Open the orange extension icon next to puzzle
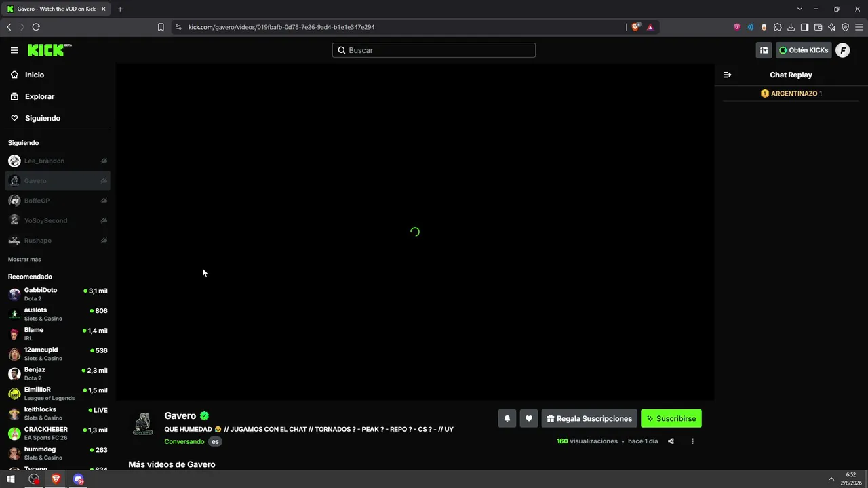Viewport: 868px width, 488px height. click(764, 27)
